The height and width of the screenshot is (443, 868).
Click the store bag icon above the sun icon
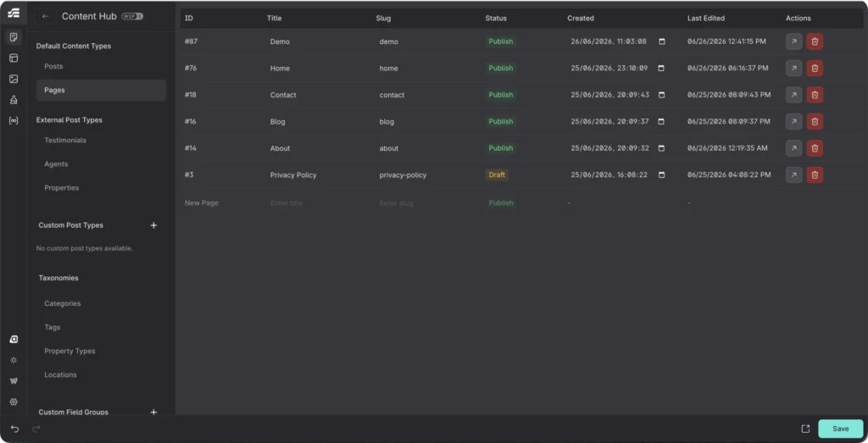click(x=14, y=340)
